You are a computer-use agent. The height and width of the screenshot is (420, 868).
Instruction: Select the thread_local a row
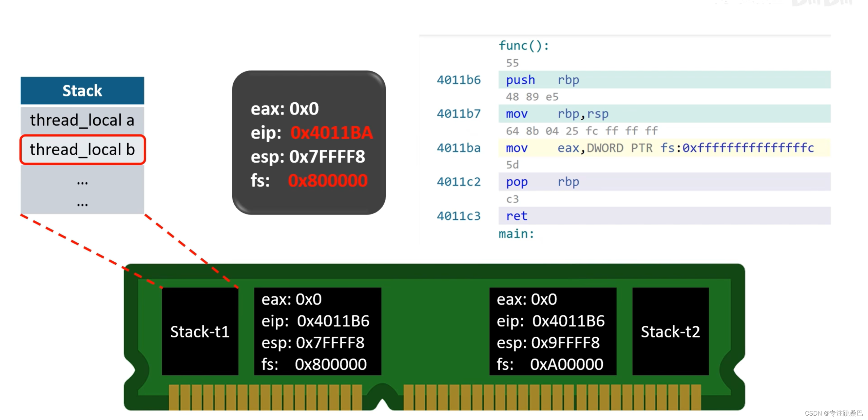click(82, 120)
